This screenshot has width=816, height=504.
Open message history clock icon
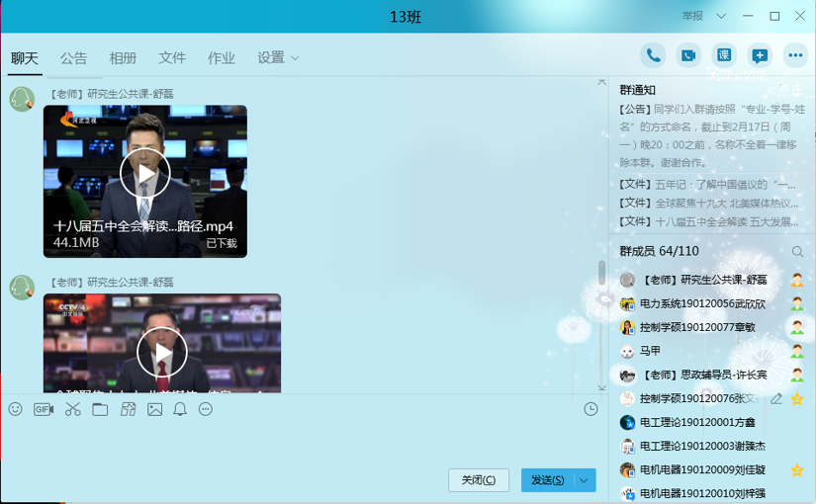point(590,409)
